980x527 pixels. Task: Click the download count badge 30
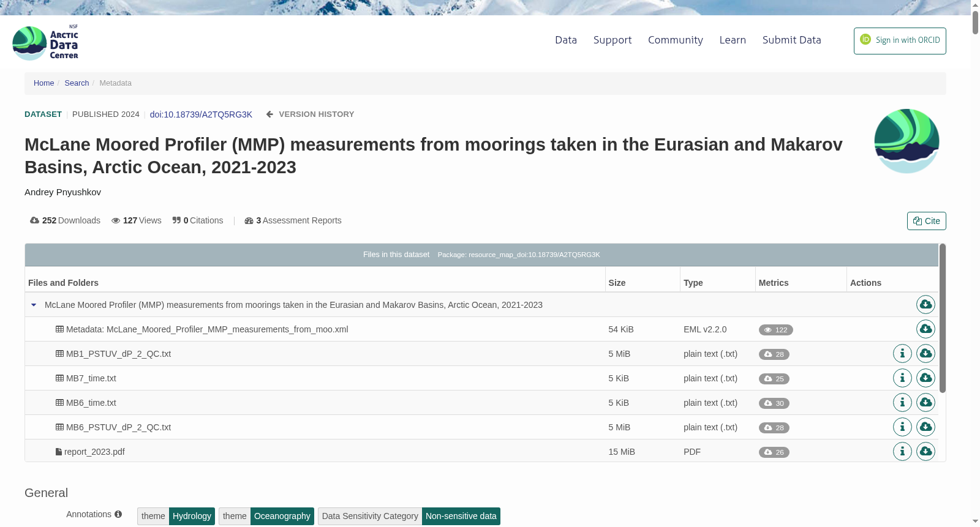pos(774,403)
